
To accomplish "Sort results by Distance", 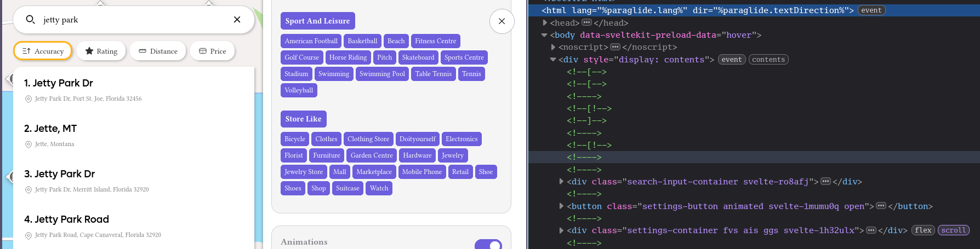I will pyautogui.click(x=158, y=51).
